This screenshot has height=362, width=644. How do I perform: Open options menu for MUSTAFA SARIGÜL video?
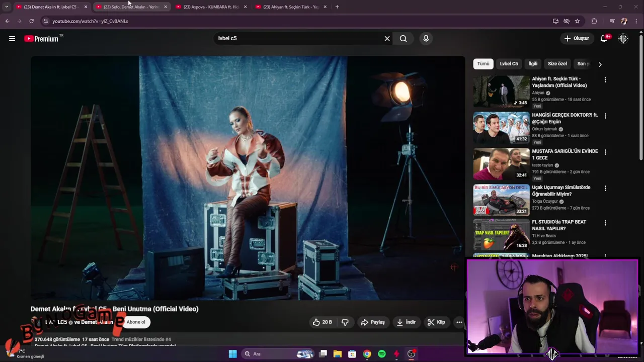pyautogui.click(x=605, y=152)
